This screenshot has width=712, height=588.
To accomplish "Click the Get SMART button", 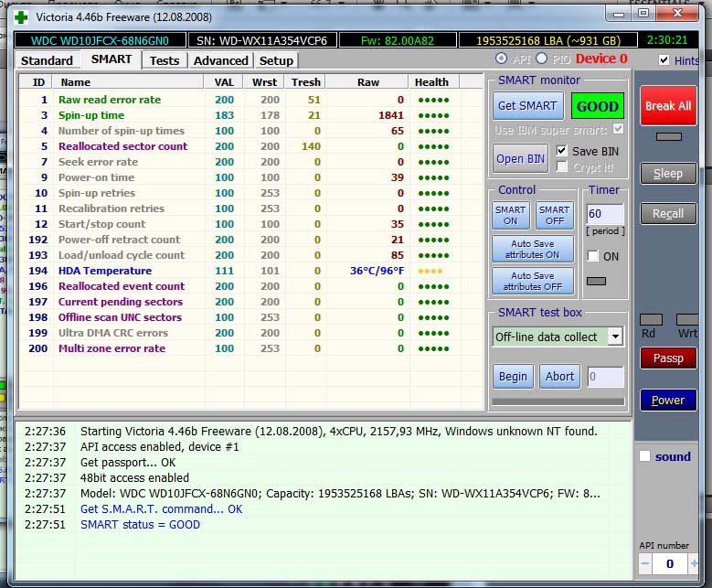I will pyautogui.click(x=526, y=106).
